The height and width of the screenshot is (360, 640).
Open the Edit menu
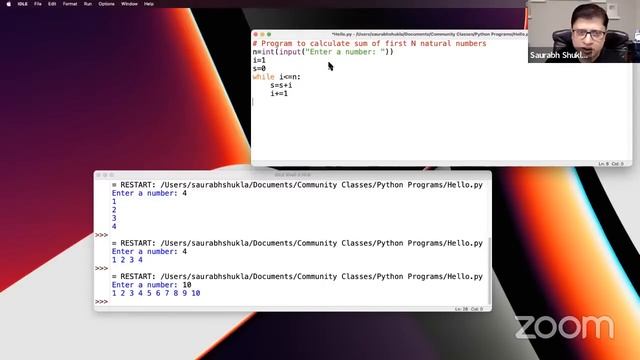[52, 4]
